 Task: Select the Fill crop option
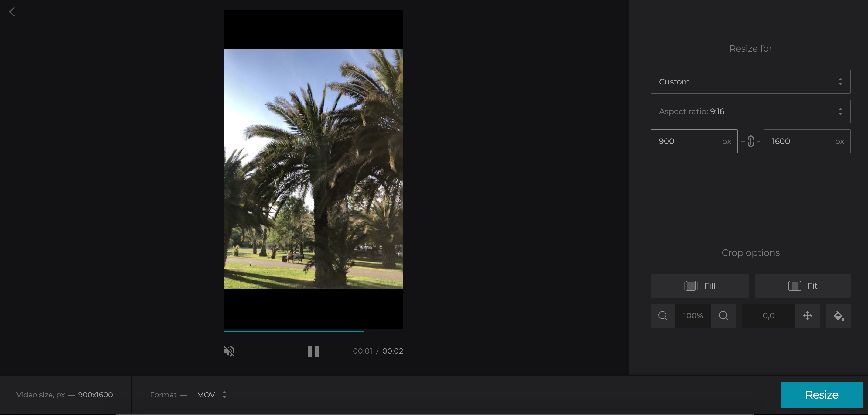[x=699, y=286]
